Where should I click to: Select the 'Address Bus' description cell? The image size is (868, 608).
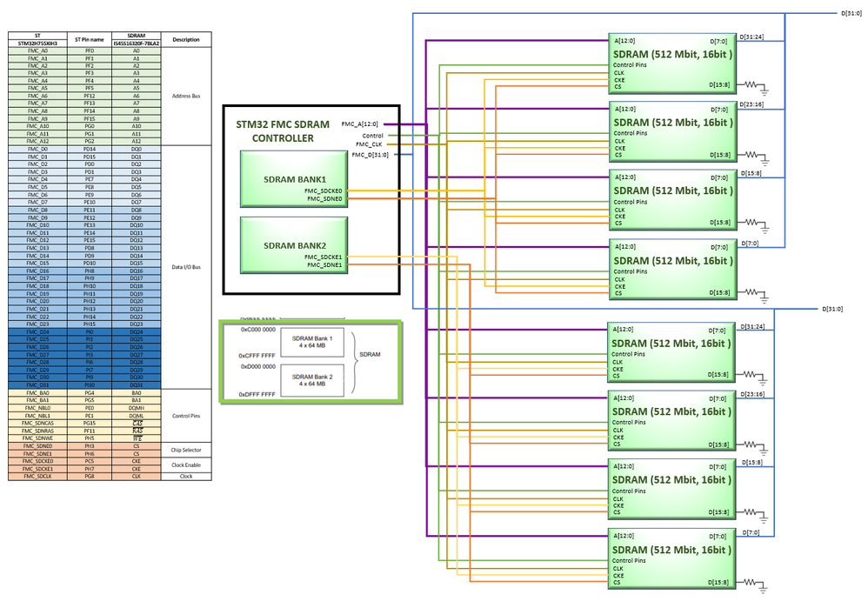tap(186, 96)
